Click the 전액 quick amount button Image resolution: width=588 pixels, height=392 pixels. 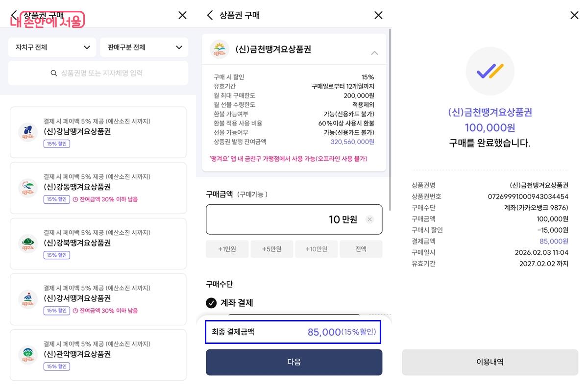pos(361,249)
